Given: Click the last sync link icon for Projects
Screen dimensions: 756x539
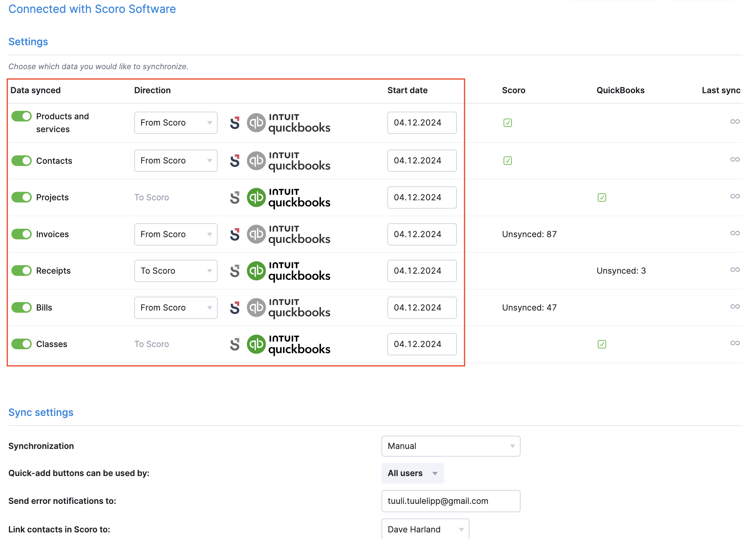Looking at the screenshot, I should tap(735, 196).
